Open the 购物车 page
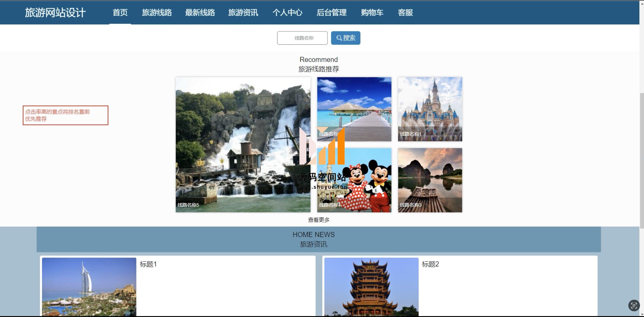The width and height of the screenshot is (644, 317). (372, 13)
